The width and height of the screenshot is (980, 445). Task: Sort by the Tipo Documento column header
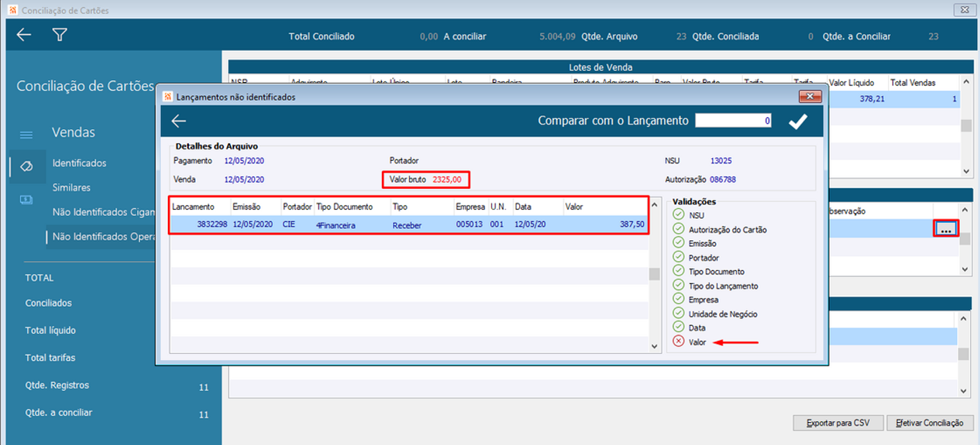(344, 207)
